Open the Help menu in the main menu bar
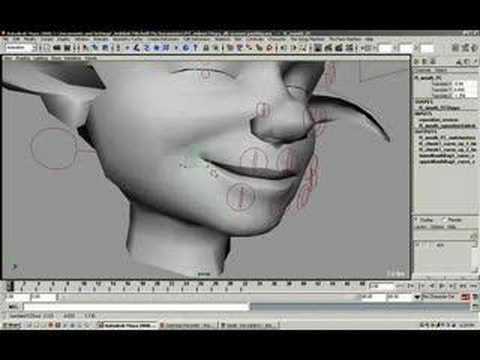 369,39
